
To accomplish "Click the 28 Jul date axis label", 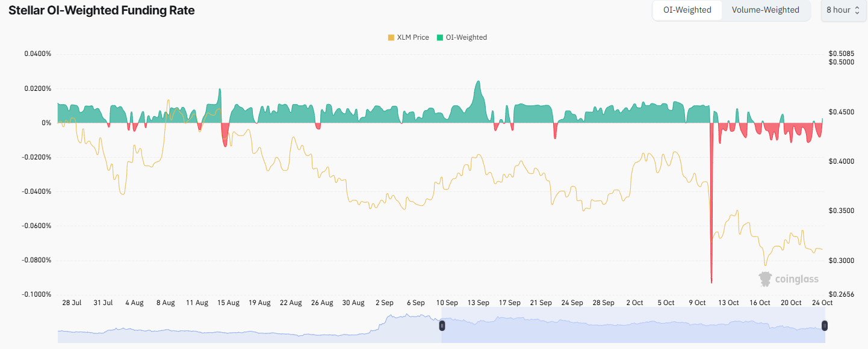I will click(72, 303).
